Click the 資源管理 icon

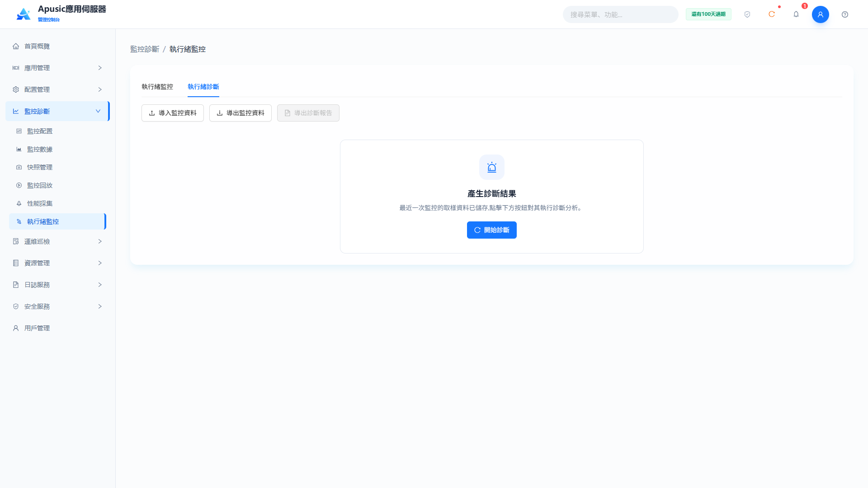tap(16, 263)
